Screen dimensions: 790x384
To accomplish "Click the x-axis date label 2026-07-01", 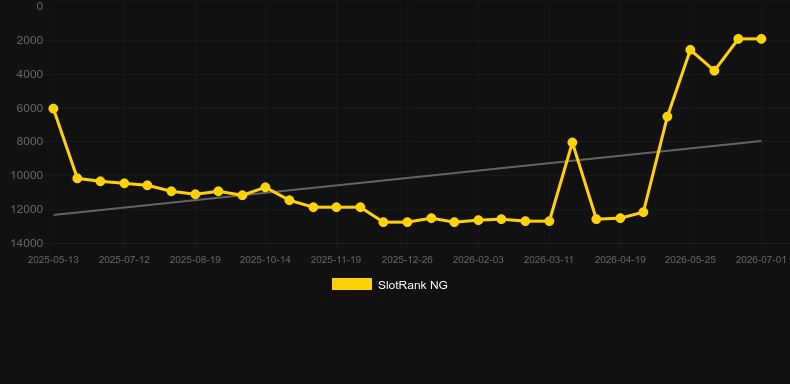I will pos(761,260).
